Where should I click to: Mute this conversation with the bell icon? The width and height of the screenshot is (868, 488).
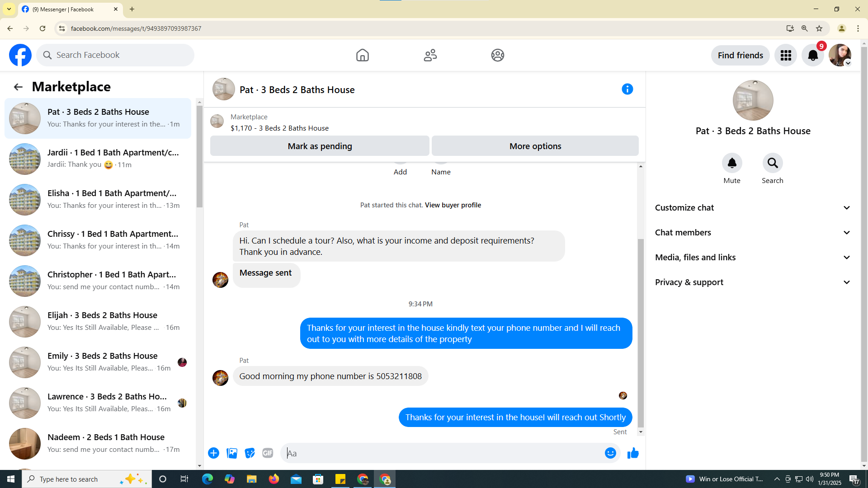pos(731,163)
